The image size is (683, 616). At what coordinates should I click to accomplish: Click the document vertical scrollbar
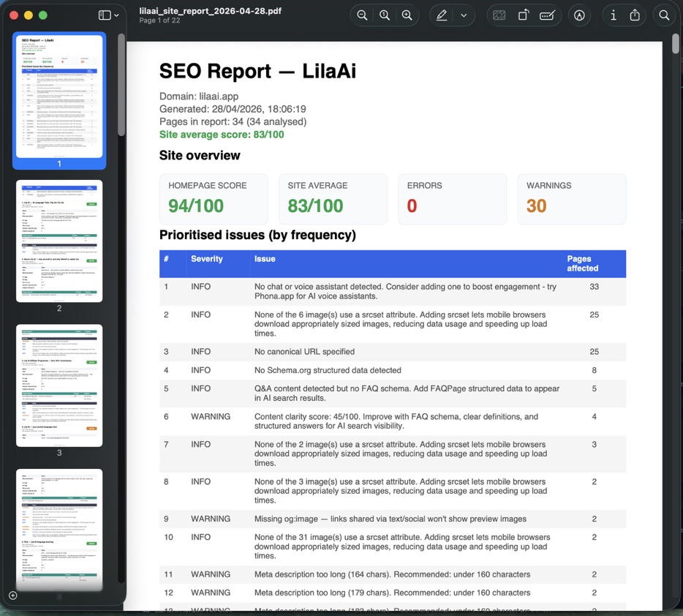pos(676,44)
